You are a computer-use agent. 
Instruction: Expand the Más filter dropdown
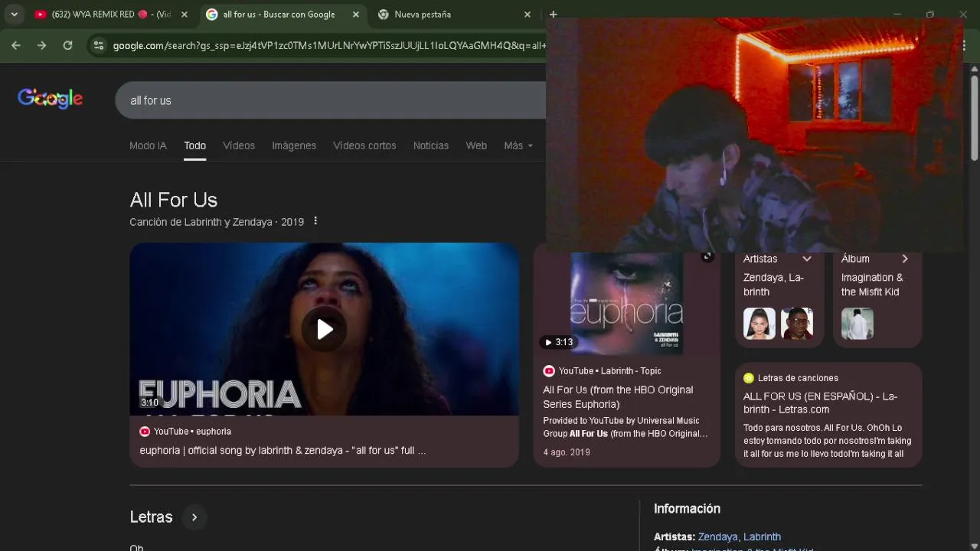(x=518, y=145)
